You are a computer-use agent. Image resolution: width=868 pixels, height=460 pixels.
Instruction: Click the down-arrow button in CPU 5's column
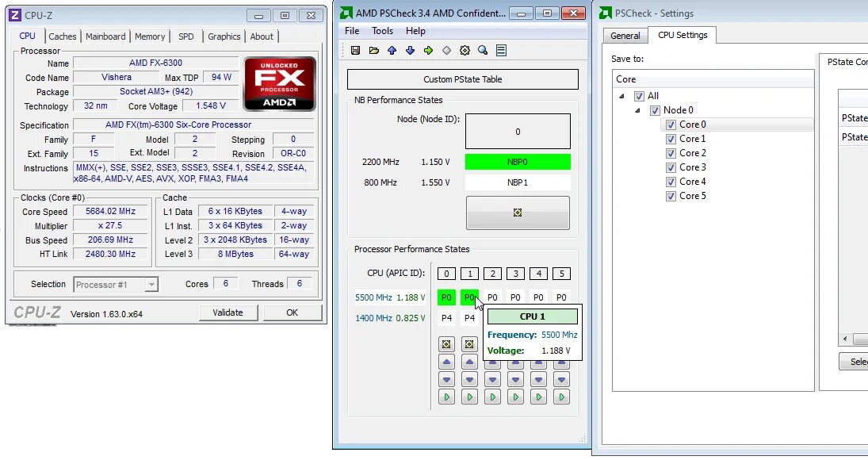coord(561,380)
